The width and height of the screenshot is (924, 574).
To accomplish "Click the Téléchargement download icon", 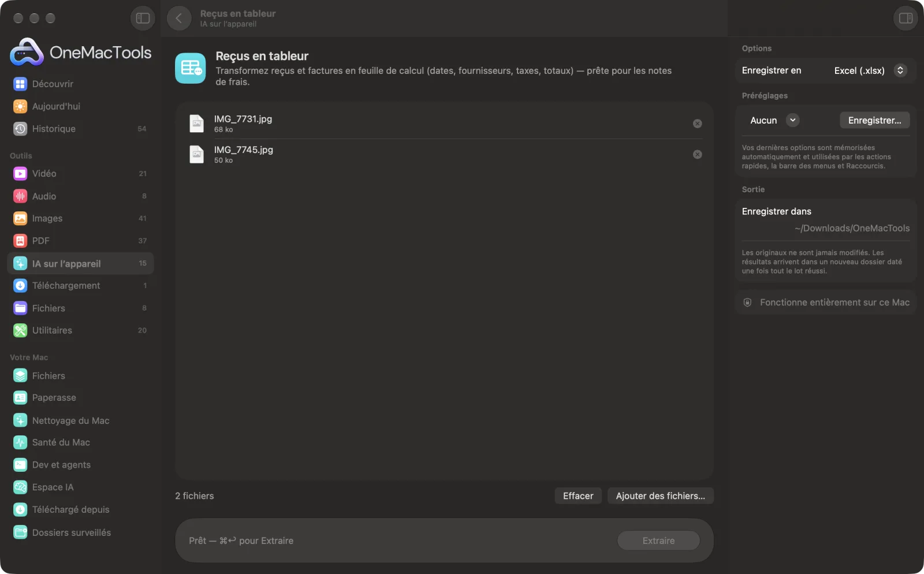I will point(20,286).
